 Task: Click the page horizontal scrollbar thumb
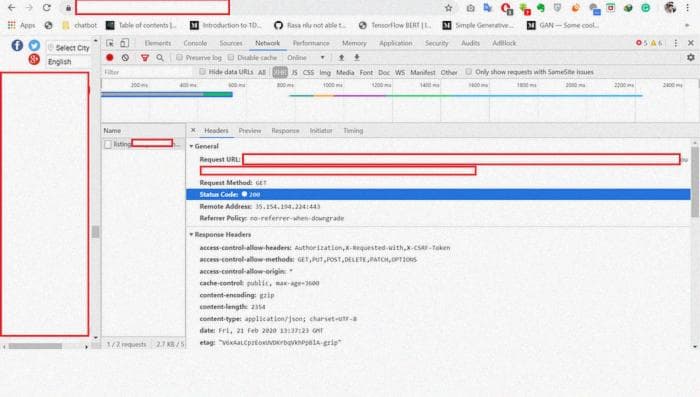[x=35, y=346]
